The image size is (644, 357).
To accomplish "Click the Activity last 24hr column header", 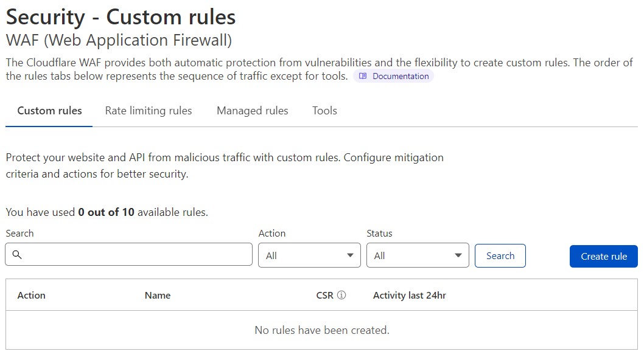I will click(x=410, y=295).
